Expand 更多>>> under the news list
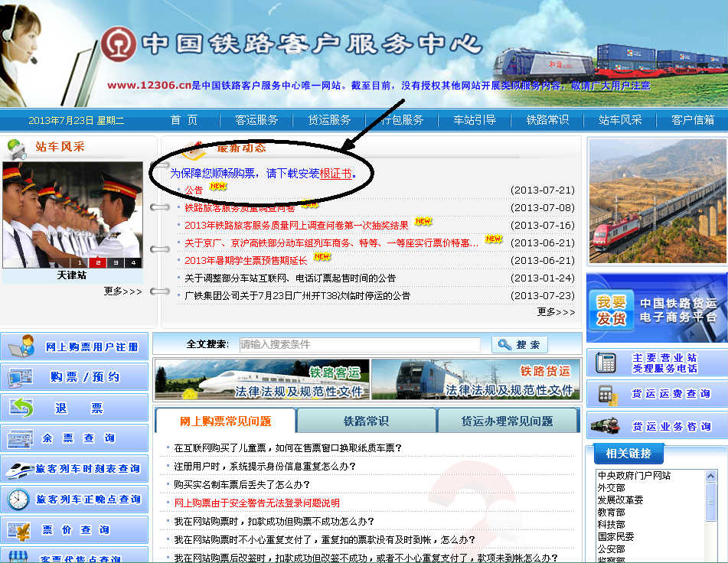Viewport: 728px width, 563px height. click(x=556, y=311)
